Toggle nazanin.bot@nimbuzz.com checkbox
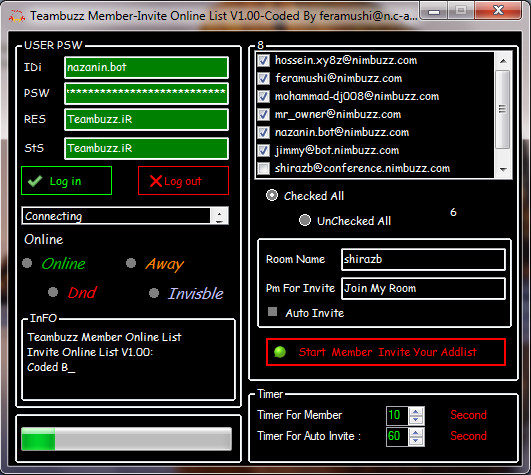Viewport: 531px width, 475px height. tap(263, 132)
